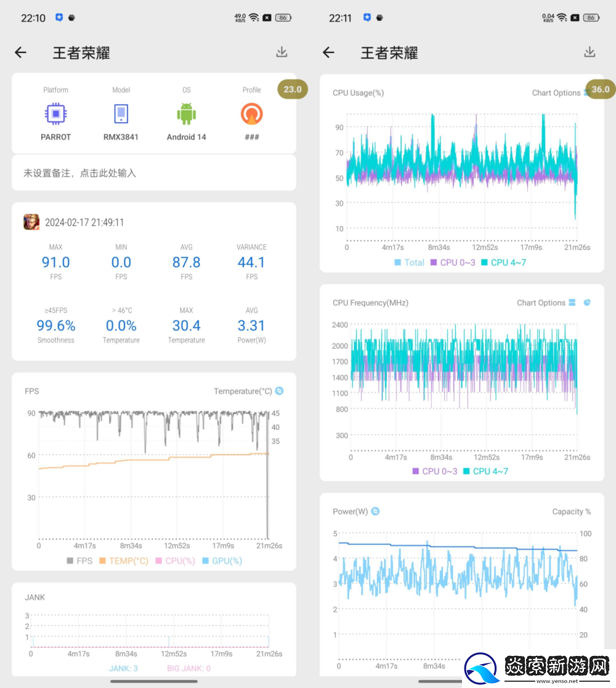The width and height of the screenshot is (616, 688).
Task: Click the 23.0 score badge
Action: tap(292, 89)
